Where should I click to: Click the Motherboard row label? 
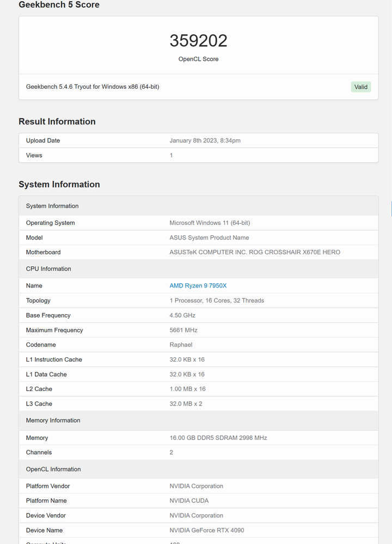[44, 252]
